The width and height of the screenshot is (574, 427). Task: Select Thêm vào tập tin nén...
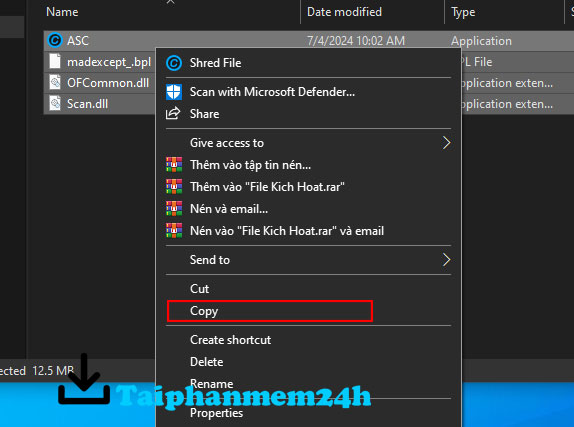(x=250, y=165)
